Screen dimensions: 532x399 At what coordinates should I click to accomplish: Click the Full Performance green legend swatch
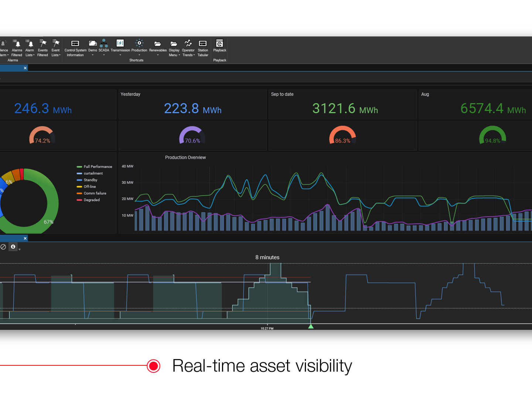79,167
